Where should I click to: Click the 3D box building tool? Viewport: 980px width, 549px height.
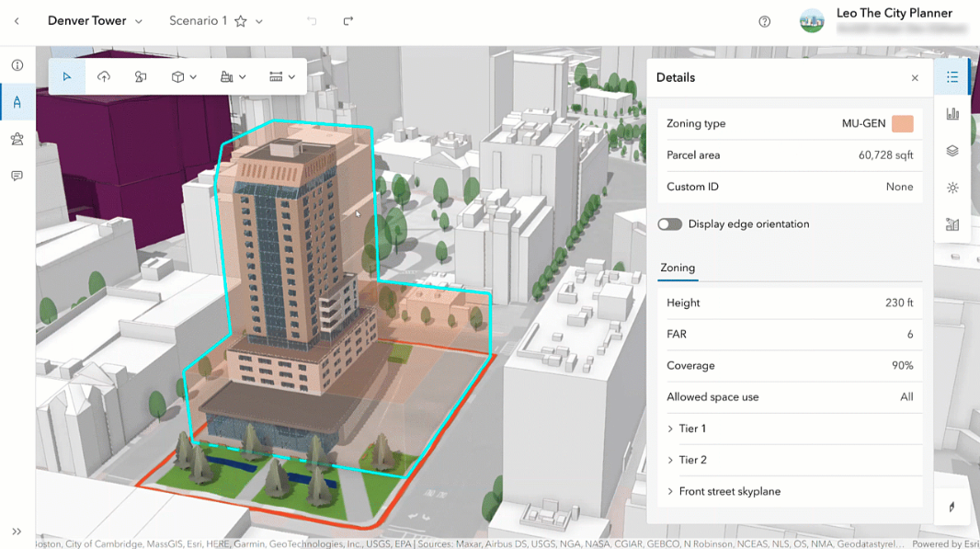tap(177, 77)
